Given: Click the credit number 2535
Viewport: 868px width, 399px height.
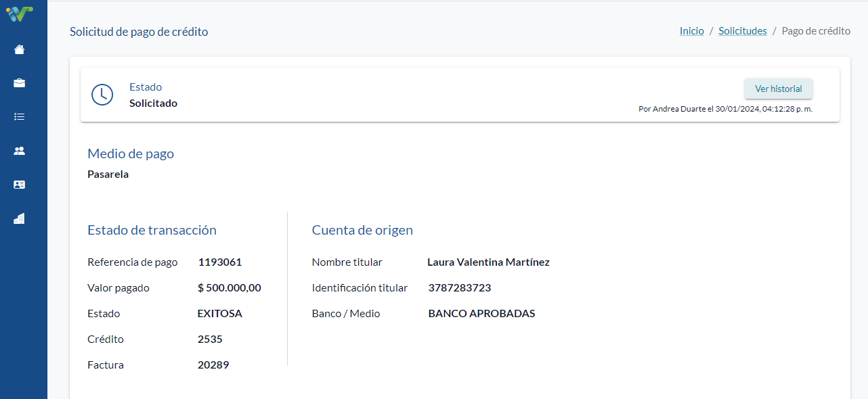Looking at the screenshot, I should click(x=210, y=339).
